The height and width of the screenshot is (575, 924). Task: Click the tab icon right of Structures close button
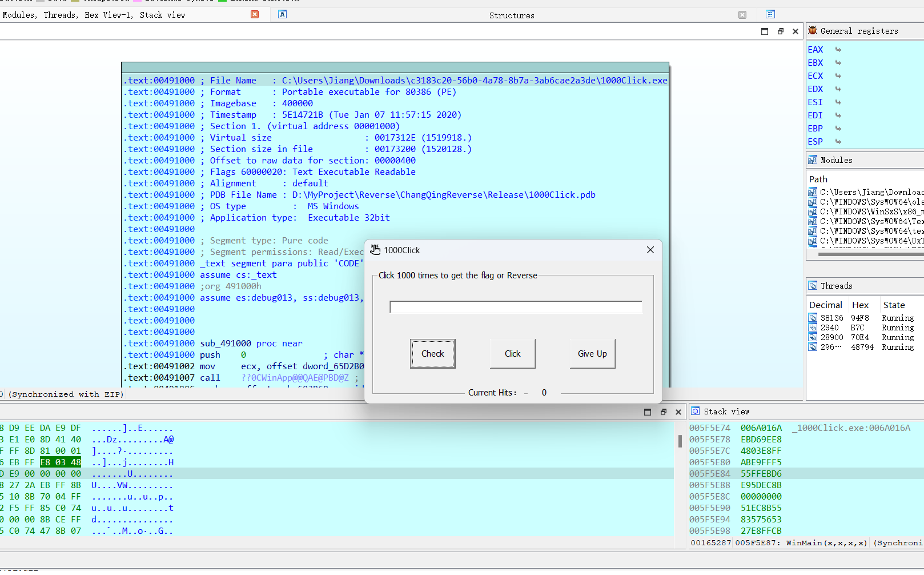point(770,14)
